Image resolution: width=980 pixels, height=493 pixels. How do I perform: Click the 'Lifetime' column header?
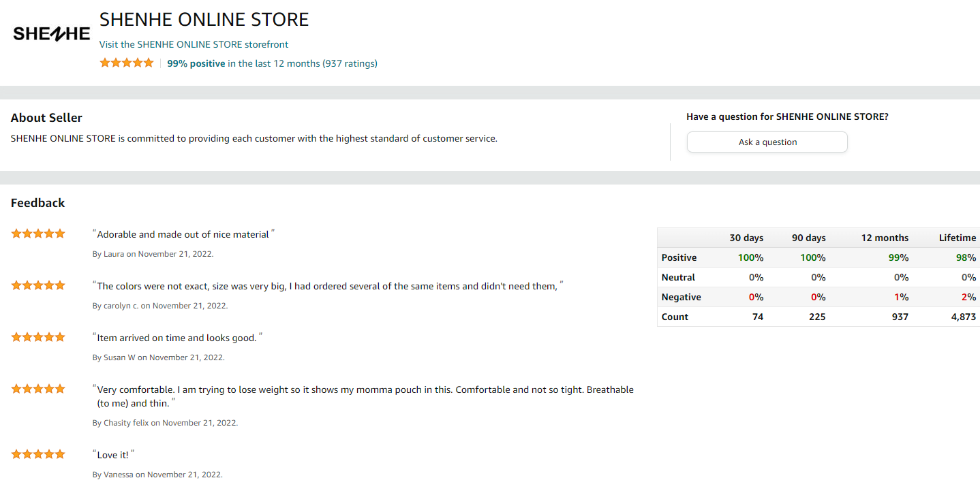point(958,238)
